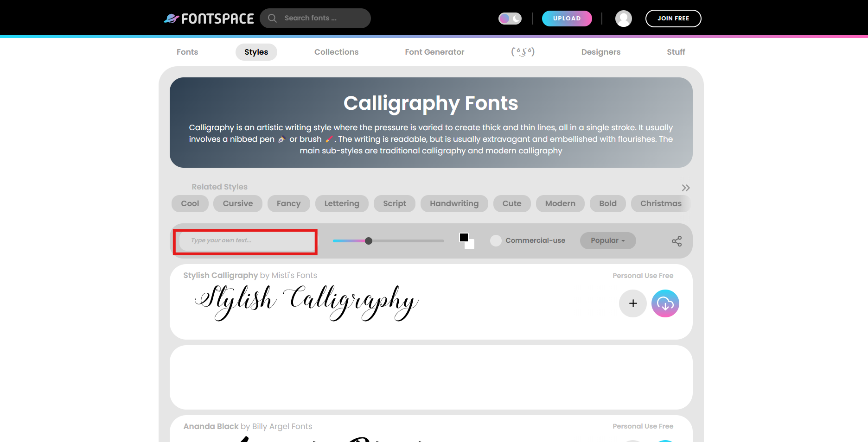Image resolution: width=868 pixels, height=442 pixels.
Task: Open the Font Generator tab
Action: click(434, 52)
